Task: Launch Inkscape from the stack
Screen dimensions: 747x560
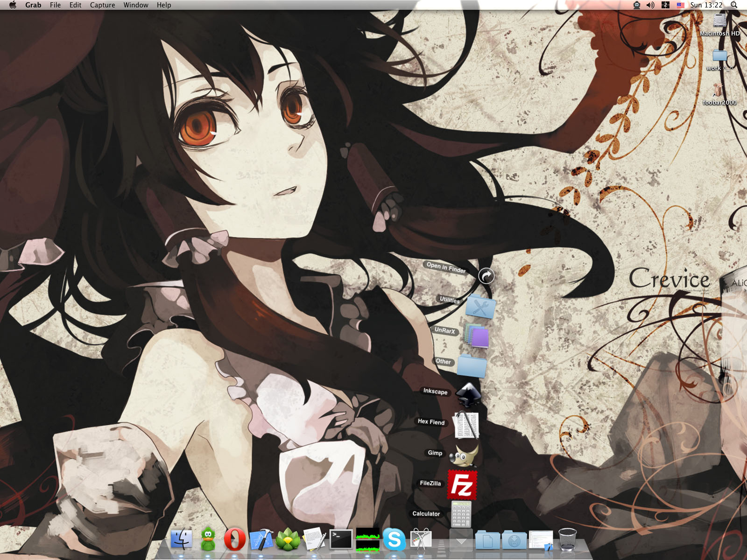Action: (x=468, y=394)
